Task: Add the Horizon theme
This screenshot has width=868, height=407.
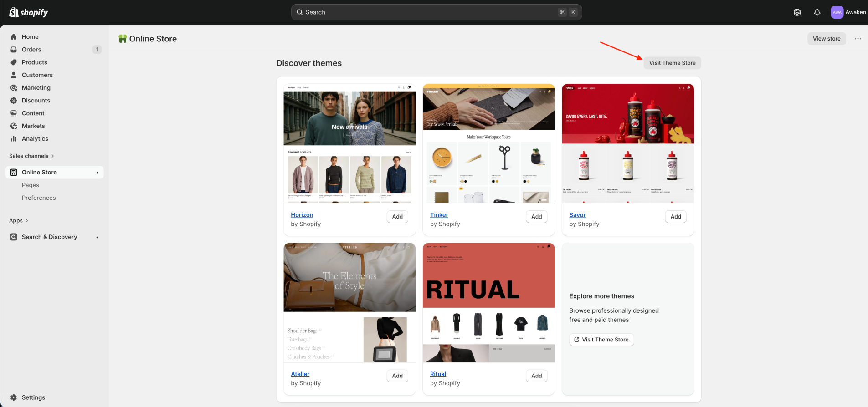Action: coord(397,217)
